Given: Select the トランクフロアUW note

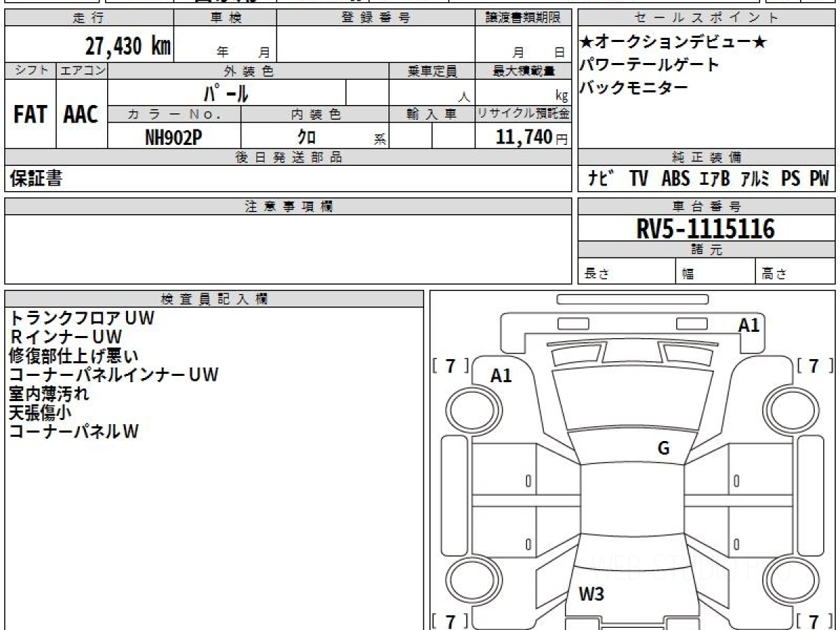Looking at the screenshot, I should [82, 318].
